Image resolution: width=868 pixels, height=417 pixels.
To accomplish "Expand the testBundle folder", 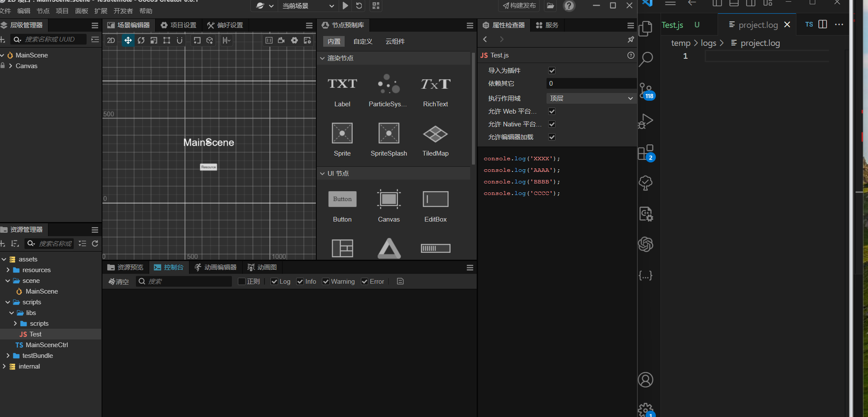I will [8, 356].
